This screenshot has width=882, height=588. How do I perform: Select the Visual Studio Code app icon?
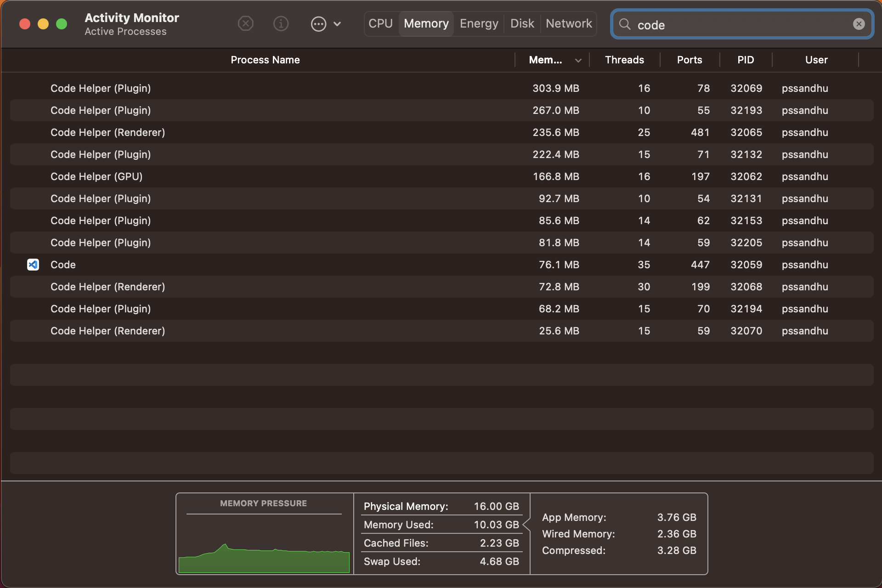[33, 265]
